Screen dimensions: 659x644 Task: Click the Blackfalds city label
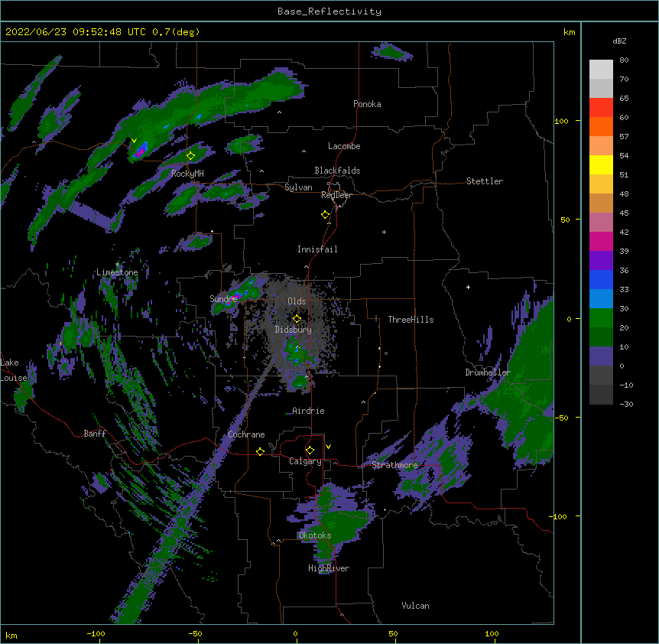(x=337, y=171)
